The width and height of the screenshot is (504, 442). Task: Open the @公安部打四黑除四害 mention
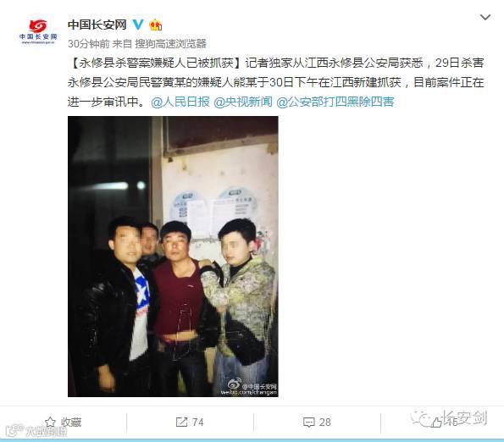click(335, 102)
